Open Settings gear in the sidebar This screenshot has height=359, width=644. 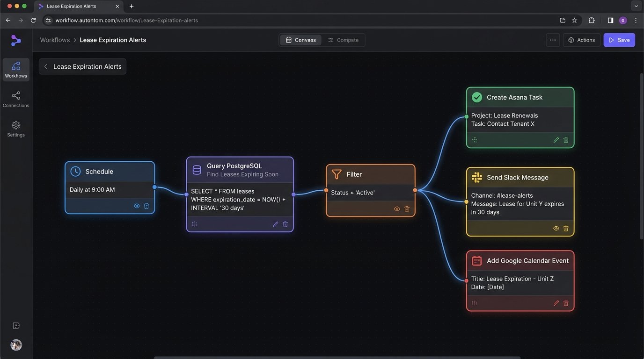[x=16, y=129]
